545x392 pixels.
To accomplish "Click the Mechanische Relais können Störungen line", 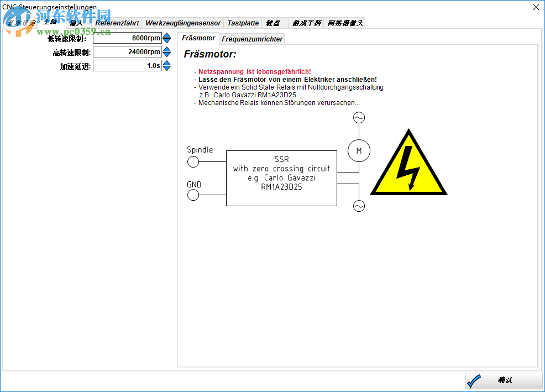I will (x=279, y=103).
